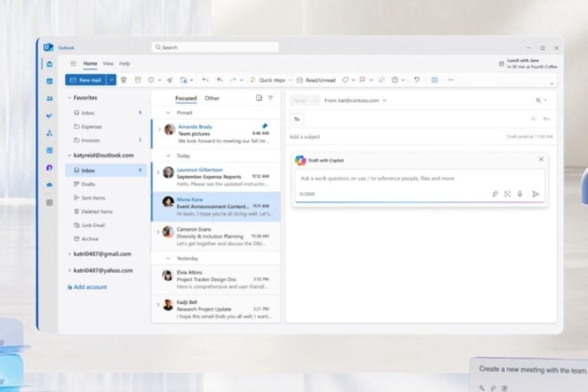Screen dimensions: 588x392
Task: Archive the selected message from the toolbar
Action: 138,80
